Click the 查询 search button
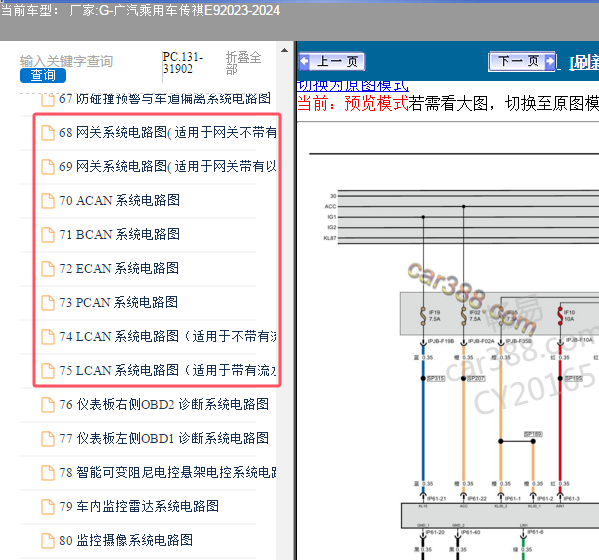The width and height of the screenshot is (599, 560). point(43,75)
